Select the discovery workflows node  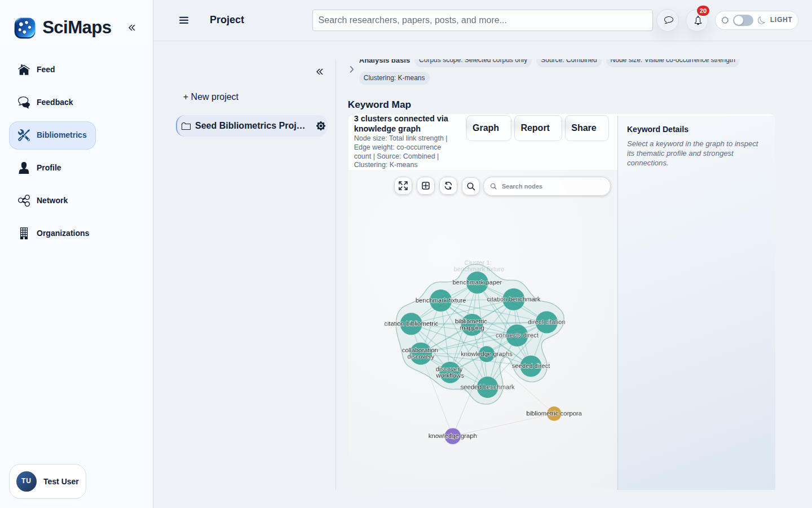coord(449,373)
